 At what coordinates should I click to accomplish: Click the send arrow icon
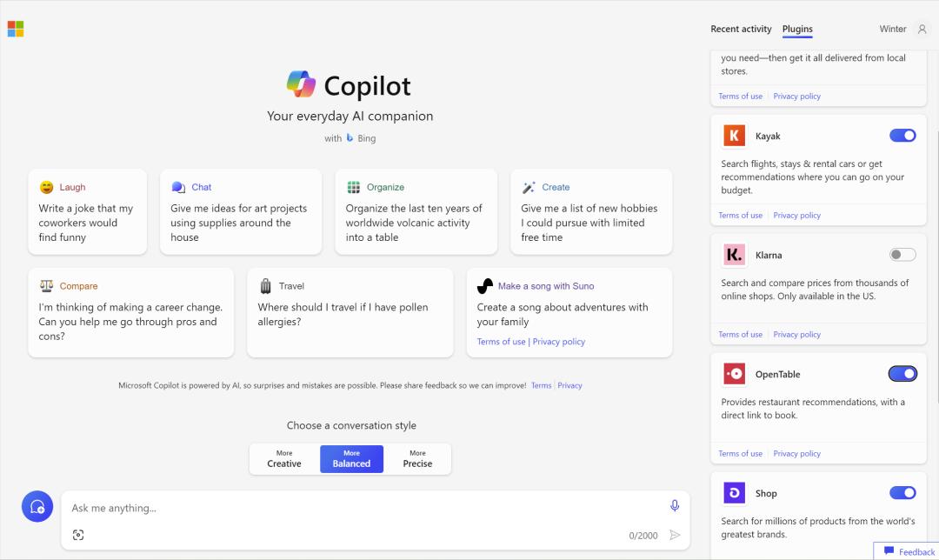[x=675, y=535]
